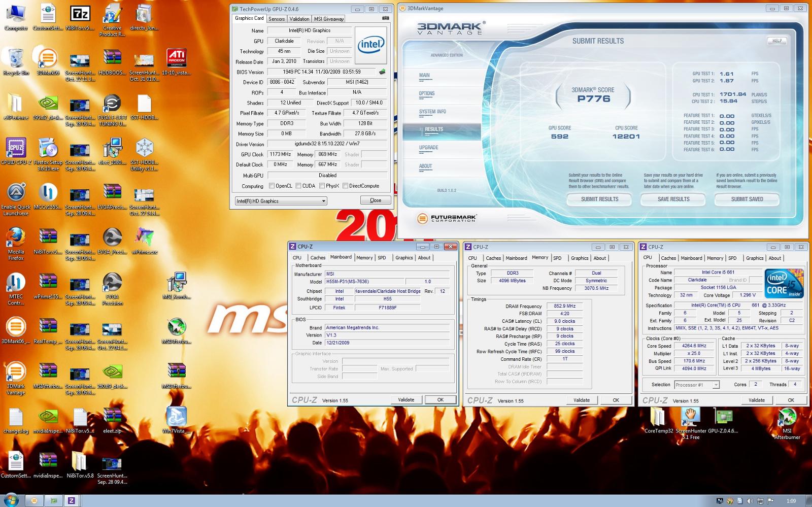Open the change.log file icon
Viewport: 812px width, 507px height.
(16, 419)
